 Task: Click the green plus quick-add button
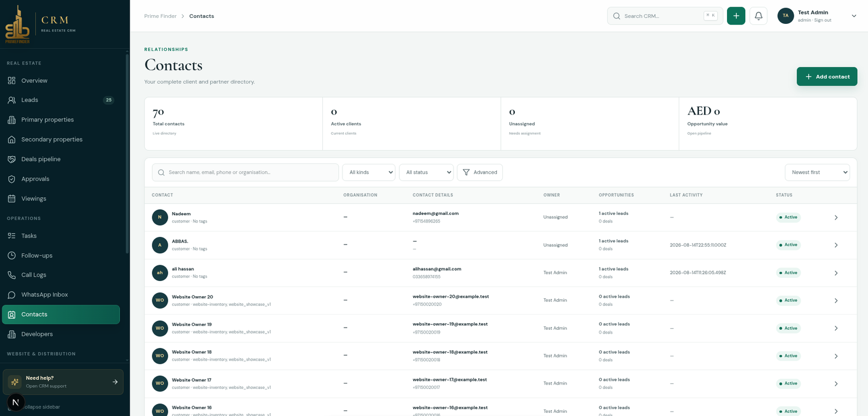click(736, 16)
